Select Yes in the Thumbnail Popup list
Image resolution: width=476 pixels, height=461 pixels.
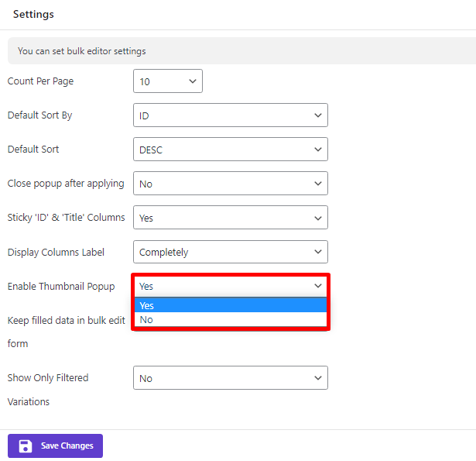coord(231,305)
